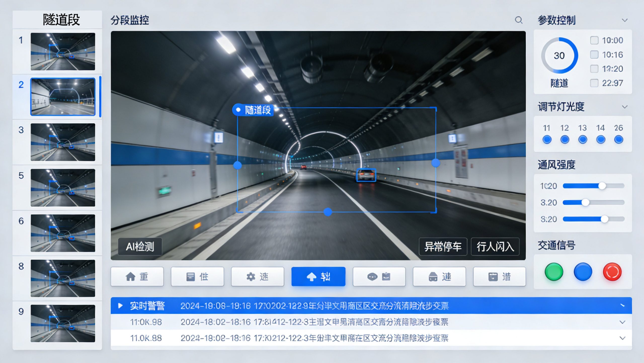Click the car icon toolbar button
This screenshot has height=363, width=644.
(439, 277)
